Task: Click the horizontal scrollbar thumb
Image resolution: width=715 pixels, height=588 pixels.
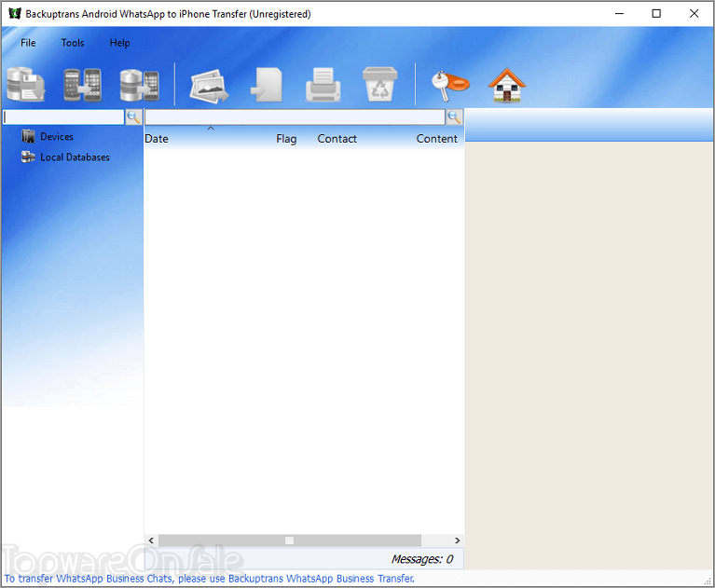Action: click(x=290, y=540)
